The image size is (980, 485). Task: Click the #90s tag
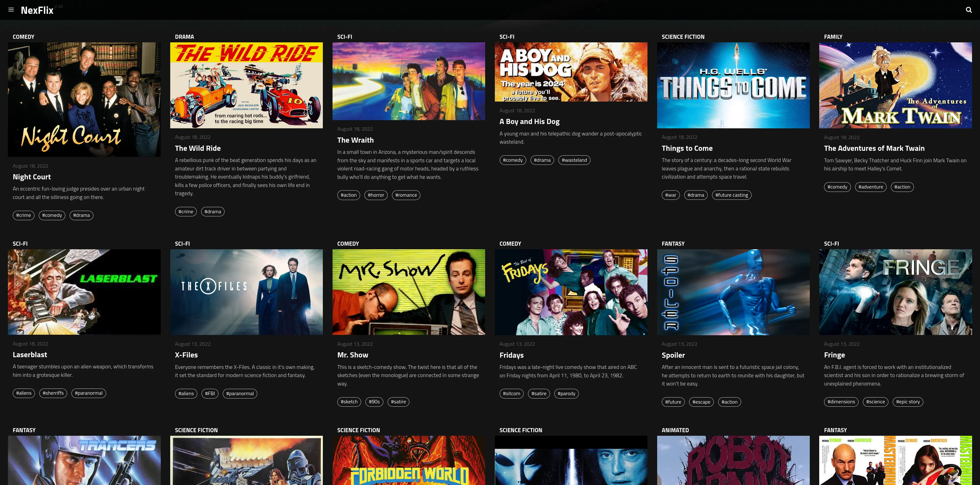pos(374,402)
